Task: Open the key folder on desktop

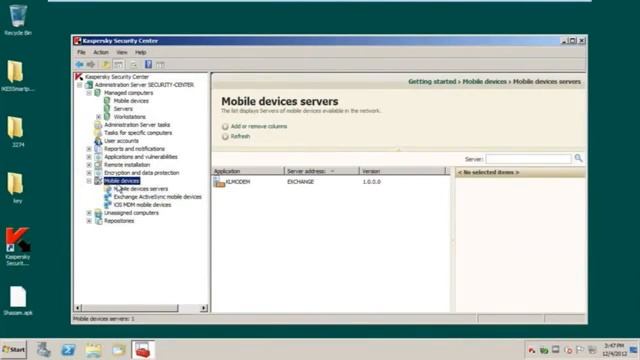Action: click(x=17, y=188)
